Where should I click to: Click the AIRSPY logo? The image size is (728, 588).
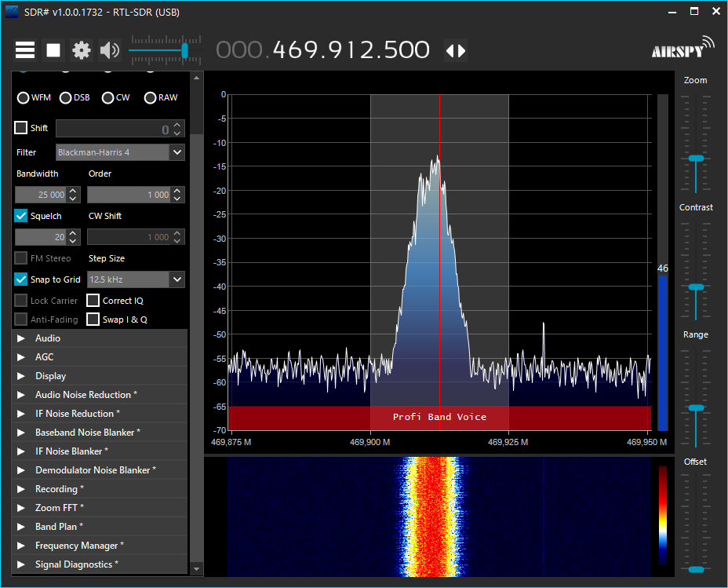(x=682, y=47)
